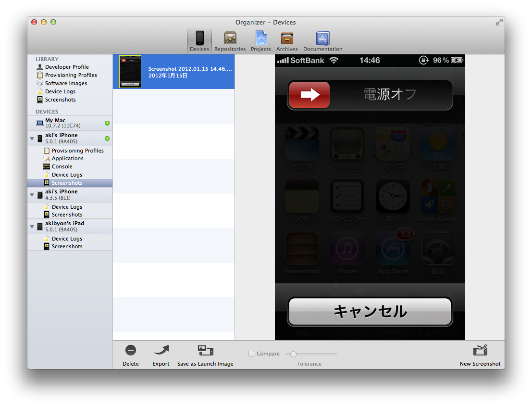Click green status dot for aki's iPhone

point(107,139)
